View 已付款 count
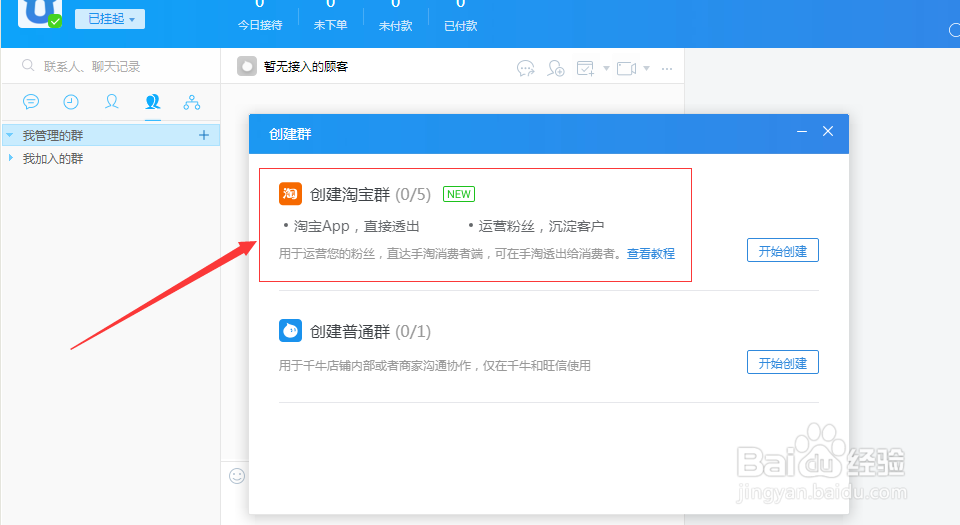Image resolution: width=960 pixels, height=525 pixels. pos(460,16)
